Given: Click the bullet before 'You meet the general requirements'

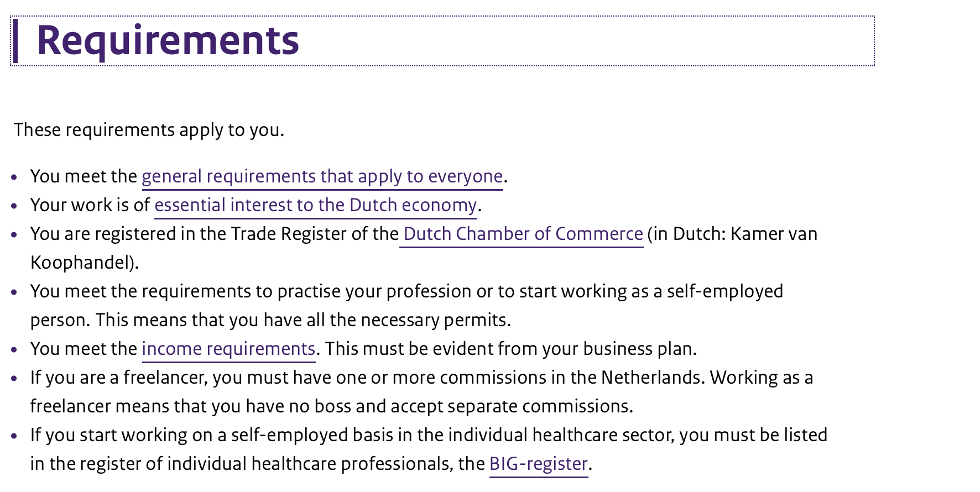Looking at the screenshot, I should point(14,177).
